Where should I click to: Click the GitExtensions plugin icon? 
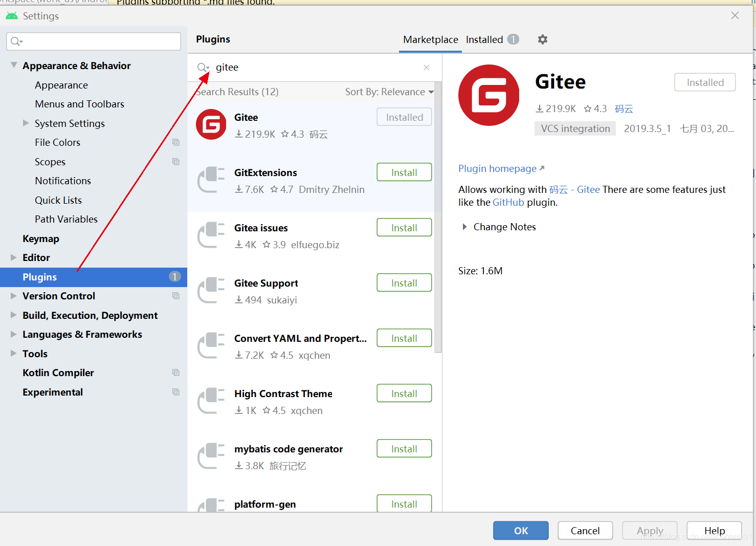click(x=211, y=180)
